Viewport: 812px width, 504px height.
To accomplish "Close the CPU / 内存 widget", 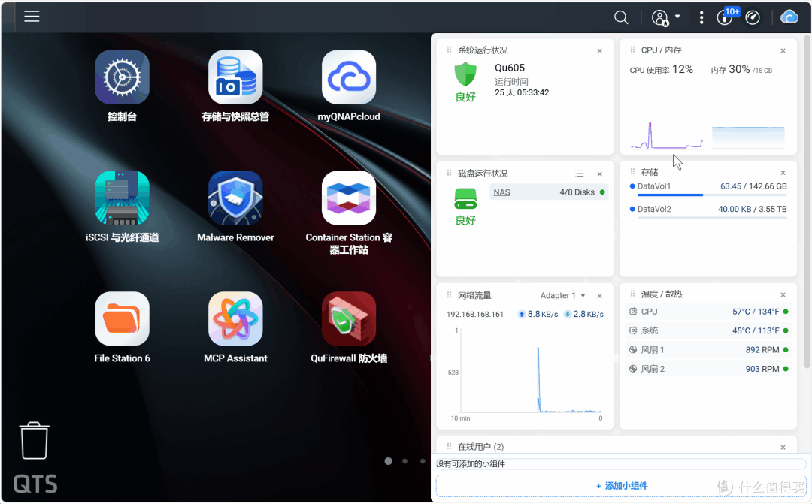I will point(783,51).
